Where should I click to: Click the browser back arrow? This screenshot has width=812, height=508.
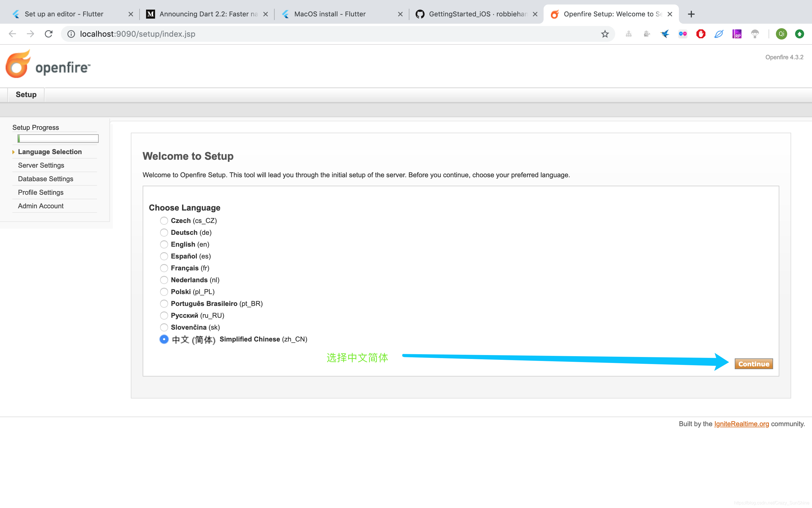point(12,34)
